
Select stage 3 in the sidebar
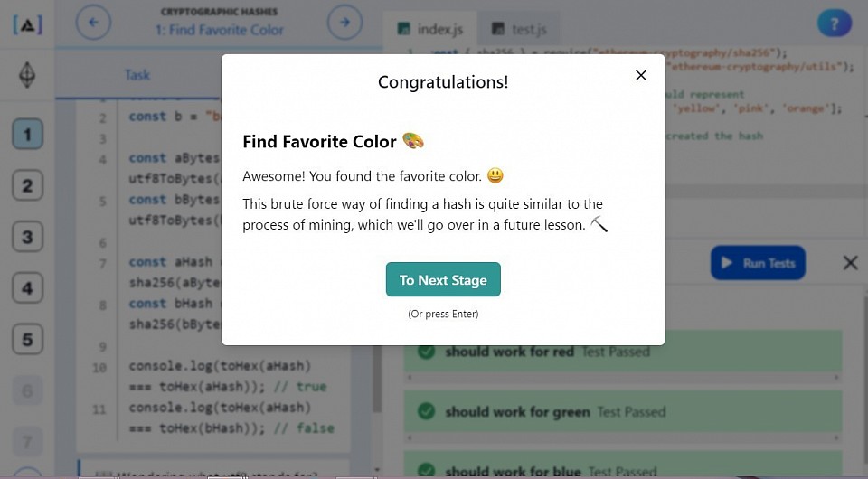pos(27,237)
